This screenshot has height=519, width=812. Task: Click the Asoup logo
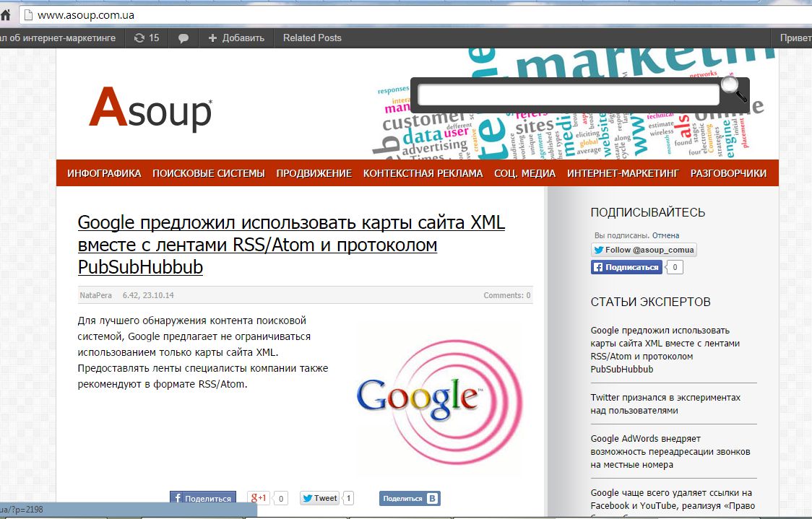(151, 108)
